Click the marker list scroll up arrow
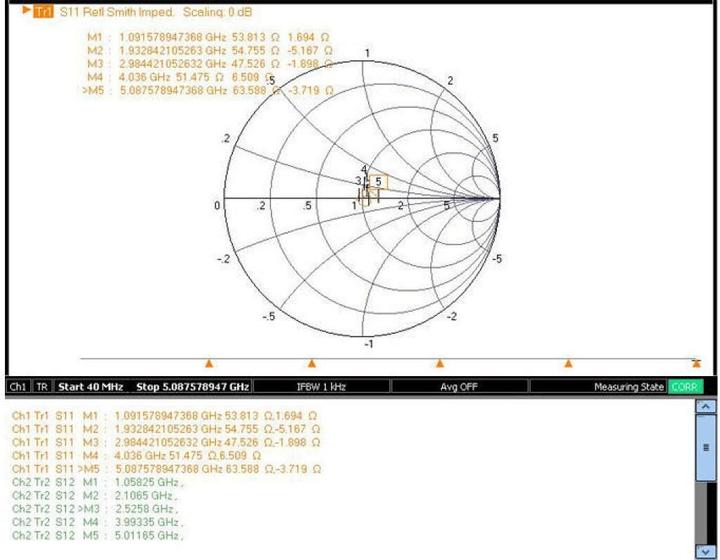 coord(705,408)
